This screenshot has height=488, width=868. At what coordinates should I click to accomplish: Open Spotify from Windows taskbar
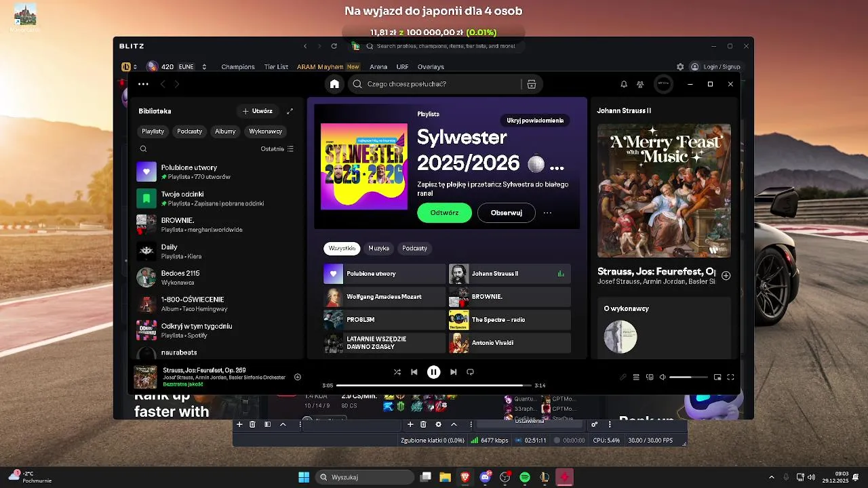[525, 477]
